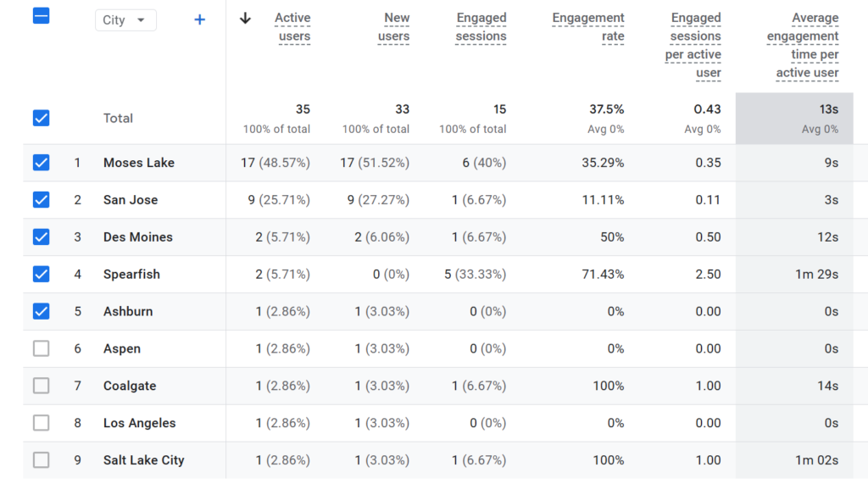Image resolution: width=868 pixels, height=495 pixels.
Task: Click the Los Angeles city name
Action: pyautogui.click(x=139, y=423)
